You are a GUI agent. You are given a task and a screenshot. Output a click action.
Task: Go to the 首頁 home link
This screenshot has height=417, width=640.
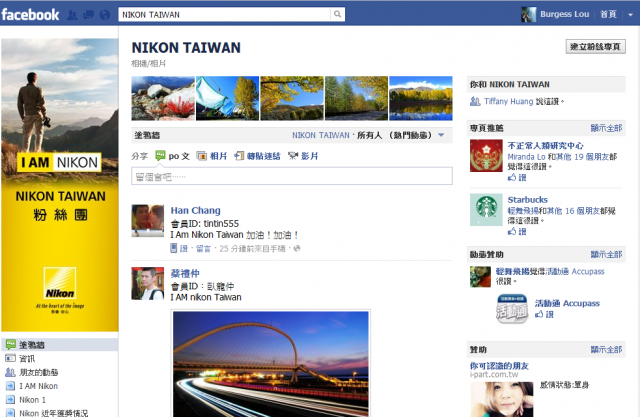click(x=608, y=14)
